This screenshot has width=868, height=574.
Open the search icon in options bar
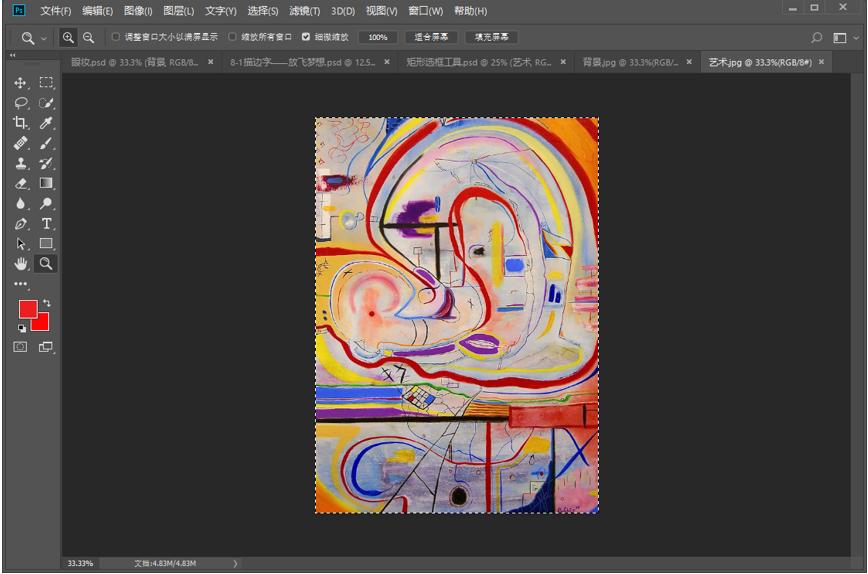pyautogui.click(x=816, y=38)
